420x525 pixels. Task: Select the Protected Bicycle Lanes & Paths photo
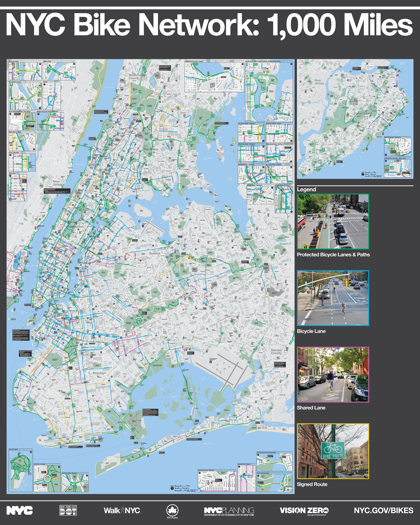(333, 222)
